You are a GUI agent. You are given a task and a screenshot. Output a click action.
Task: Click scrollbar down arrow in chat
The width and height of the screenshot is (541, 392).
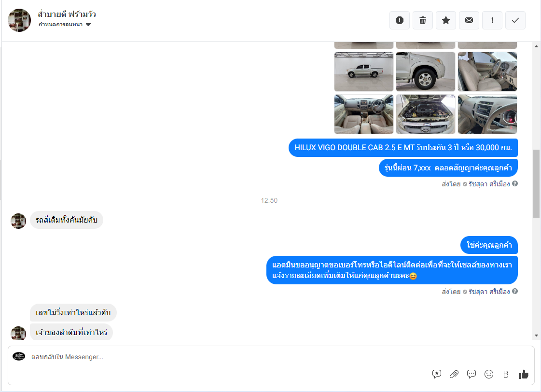[536, 336]
